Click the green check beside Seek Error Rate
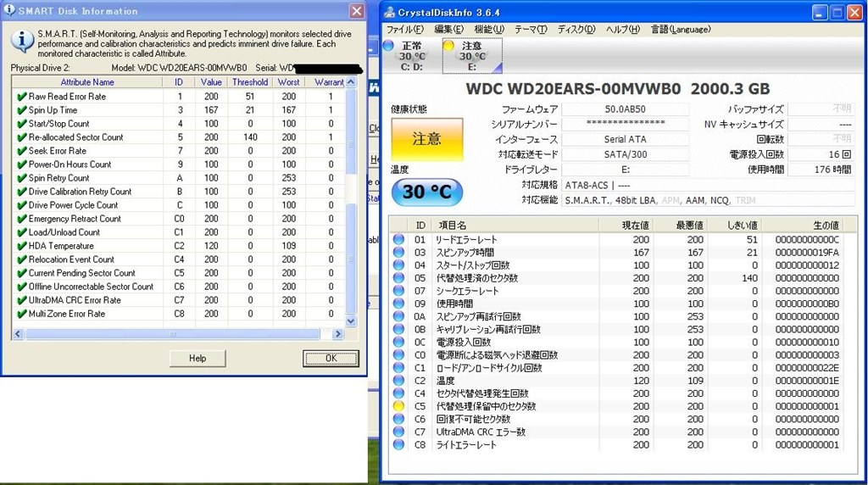 click(21, 151)
